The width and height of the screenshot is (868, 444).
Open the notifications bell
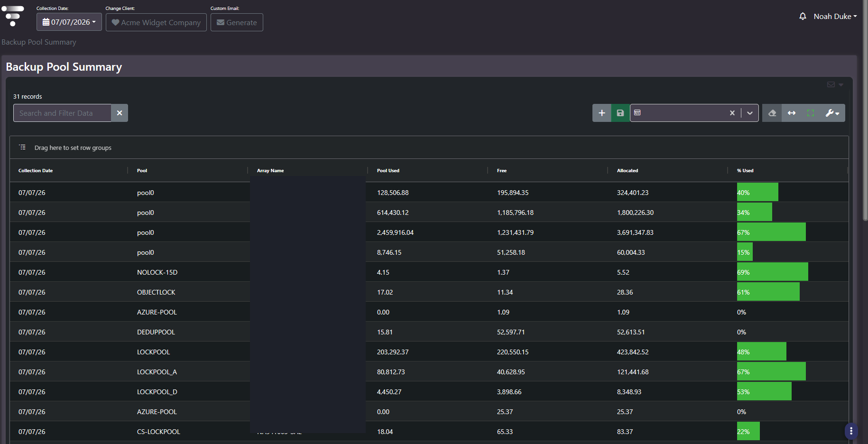[803, 16]
